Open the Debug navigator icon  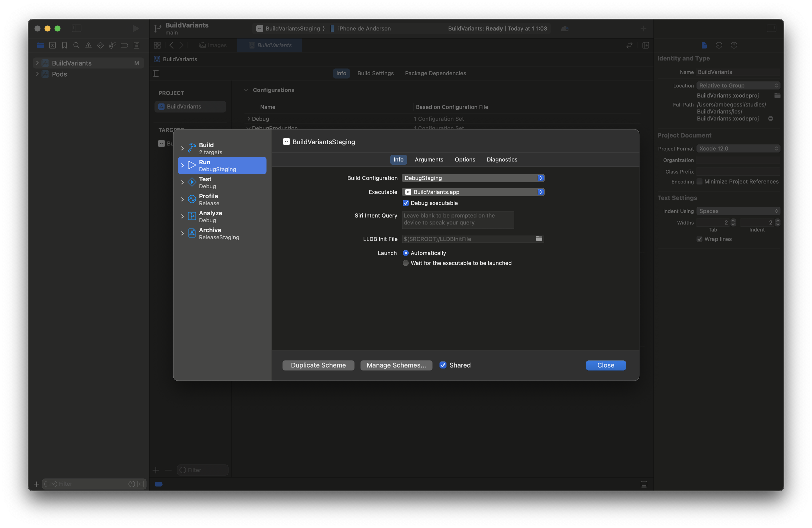pyautogui.click(x=112, y=45)
